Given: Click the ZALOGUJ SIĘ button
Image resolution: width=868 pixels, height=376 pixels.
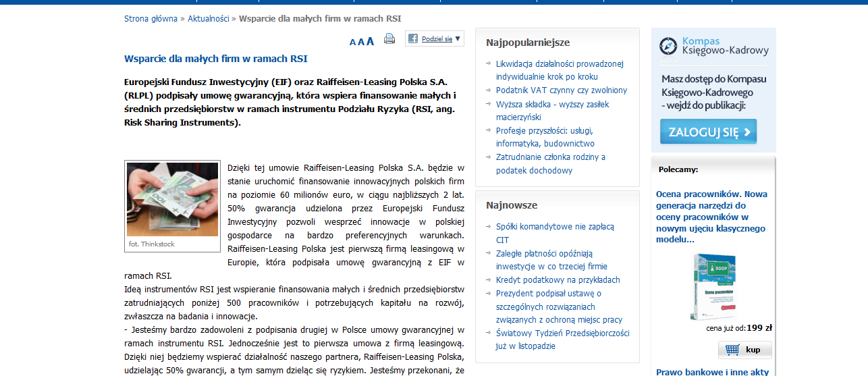Looking at the screenshot, I should [x=709, y=132].
